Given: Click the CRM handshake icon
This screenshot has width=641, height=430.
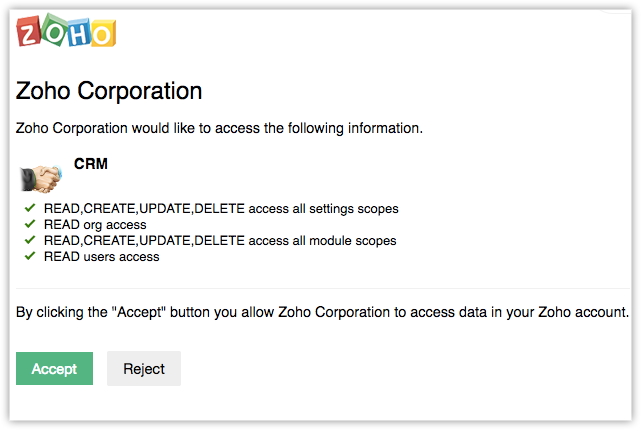Looking at the screenshot, I should (x=40, y=177).
